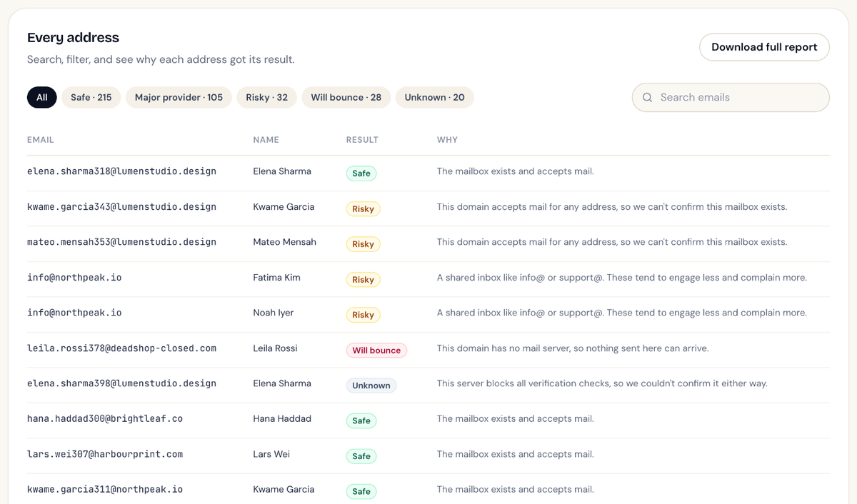Click mailbox exists text in Hana Haddad row
The image size is (857, 504).
coord(516,419)
